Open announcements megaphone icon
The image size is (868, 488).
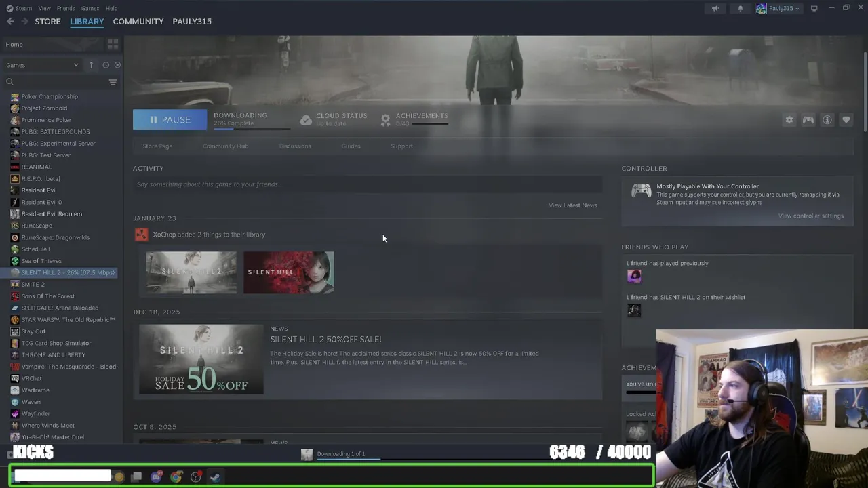coord(715,8)
